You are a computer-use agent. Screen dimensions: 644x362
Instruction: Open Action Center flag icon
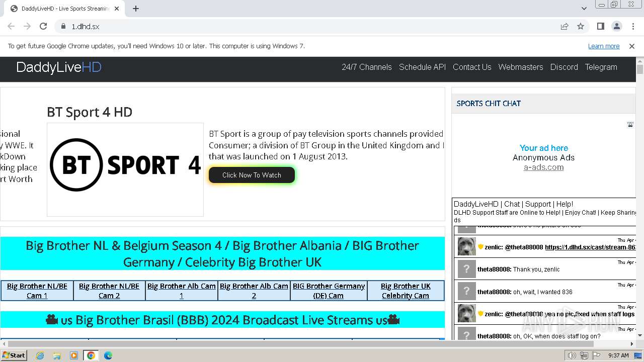[x=596, y=355]
